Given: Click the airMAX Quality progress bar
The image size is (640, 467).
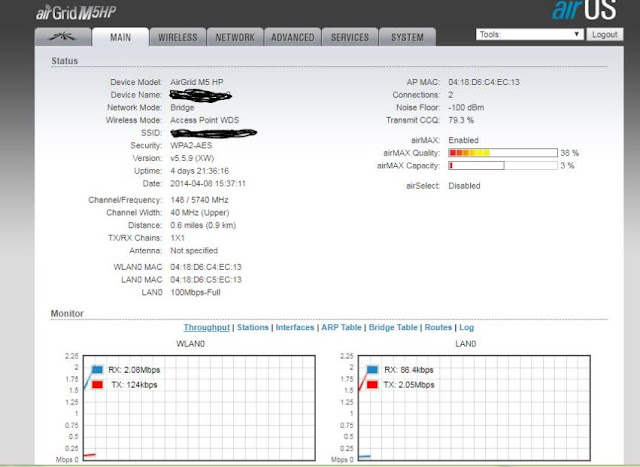Looking at the screenshot, I should 503,153.
